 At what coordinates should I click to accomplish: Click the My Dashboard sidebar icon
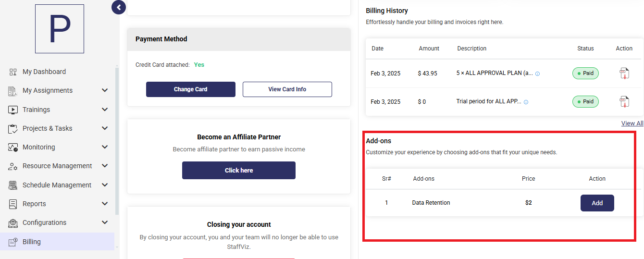point(13,72)
